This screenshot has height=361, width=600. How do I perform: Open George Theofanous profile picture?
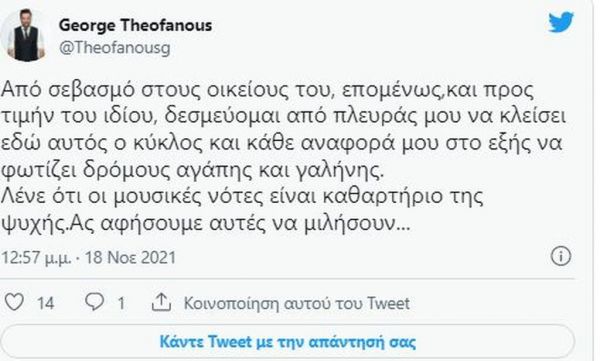(x=26, y=35)
